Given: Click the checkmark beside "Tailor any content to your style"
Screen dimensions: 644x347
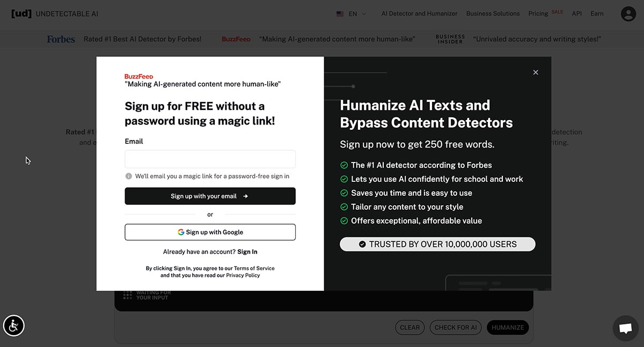Looking at the screenshot, I should pos(344,207).
